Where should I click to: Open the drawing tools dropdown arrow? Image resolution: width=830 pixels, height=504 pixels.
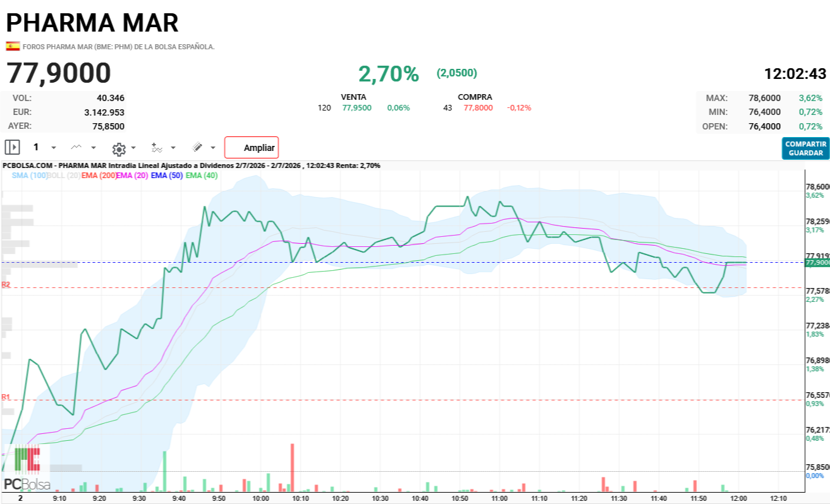[x=213, y=148]
